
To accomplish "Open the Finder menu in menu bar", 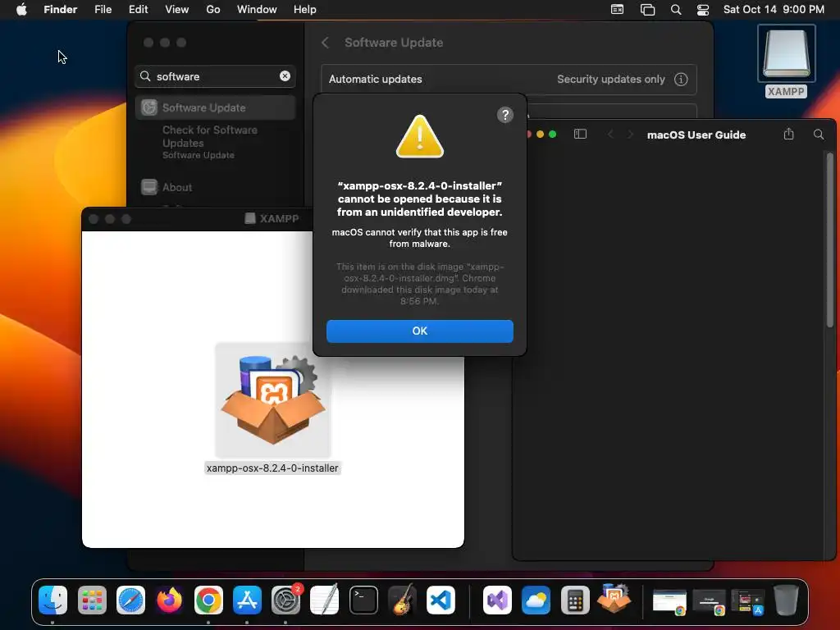I will point(60,9).
